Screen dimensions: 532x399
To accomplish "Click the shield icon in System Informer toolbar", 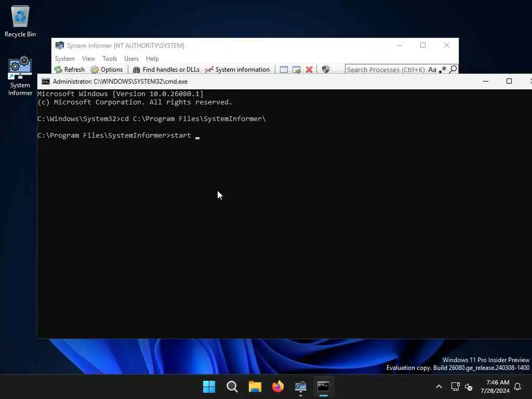I will (326, 70).
